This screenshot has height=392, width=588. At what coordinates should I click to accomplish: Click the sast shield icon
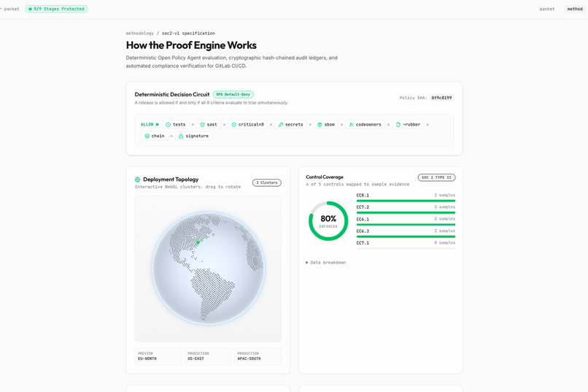tap(203, 125)
